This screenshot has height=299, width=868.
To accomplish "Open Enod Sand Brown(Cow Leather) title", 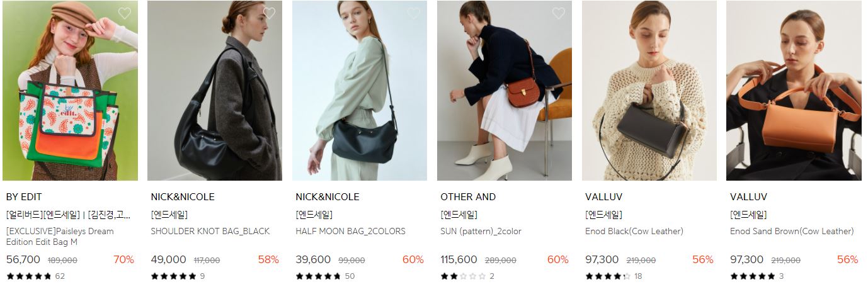I will click(x=792, y=231).
